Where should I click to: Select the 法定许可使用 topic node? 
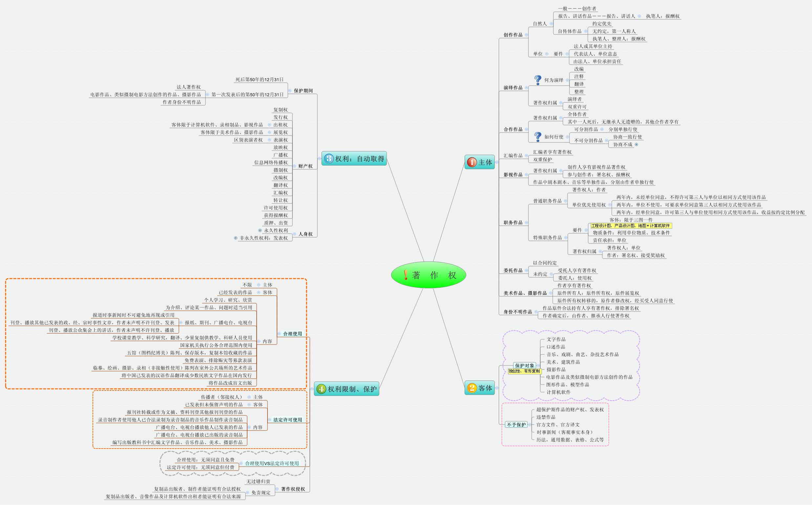(288, 419)
